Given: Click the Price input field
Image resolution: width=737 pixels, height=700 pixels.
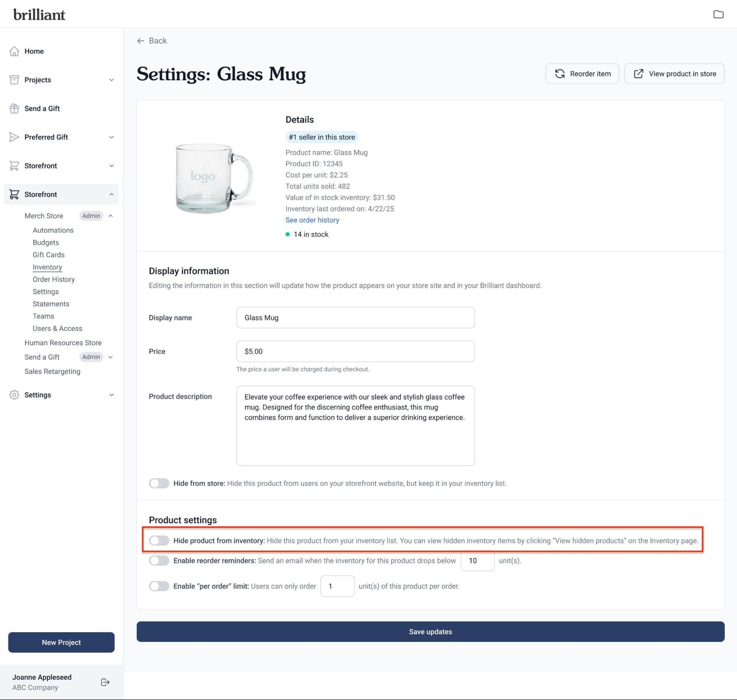Looking at the screenshot, I should pyautogui.click(x=355, y=351).
